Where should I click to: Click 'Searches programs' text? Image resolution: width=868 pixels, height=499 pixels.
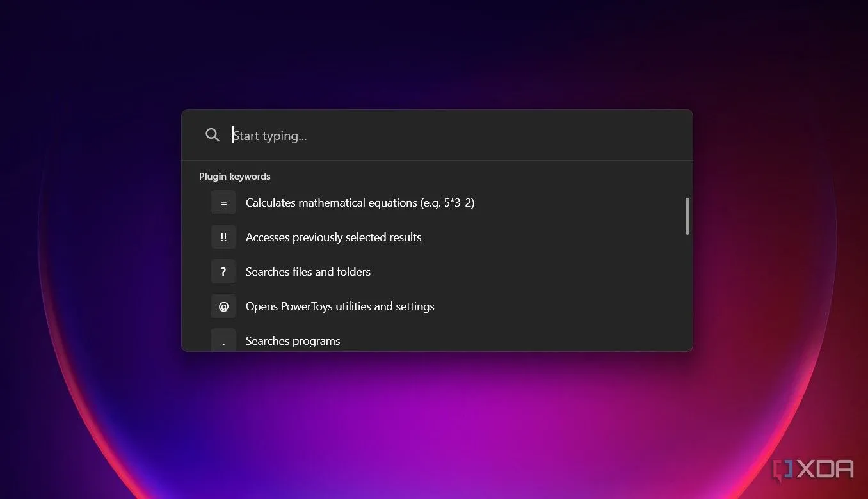(x=293, y=341)
